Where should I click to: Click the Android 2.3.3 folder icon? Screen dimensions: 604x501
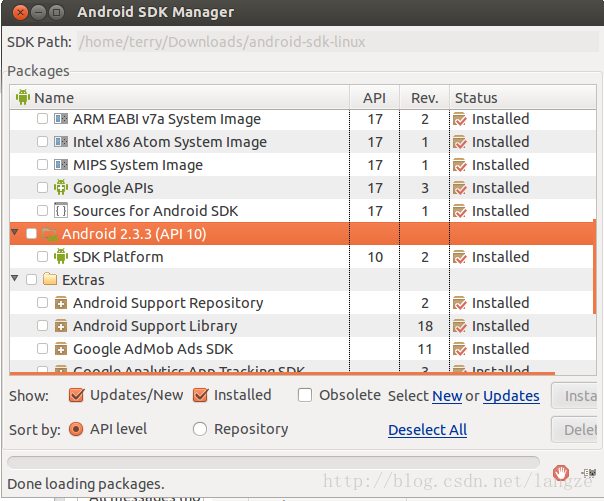pos(50,234)
